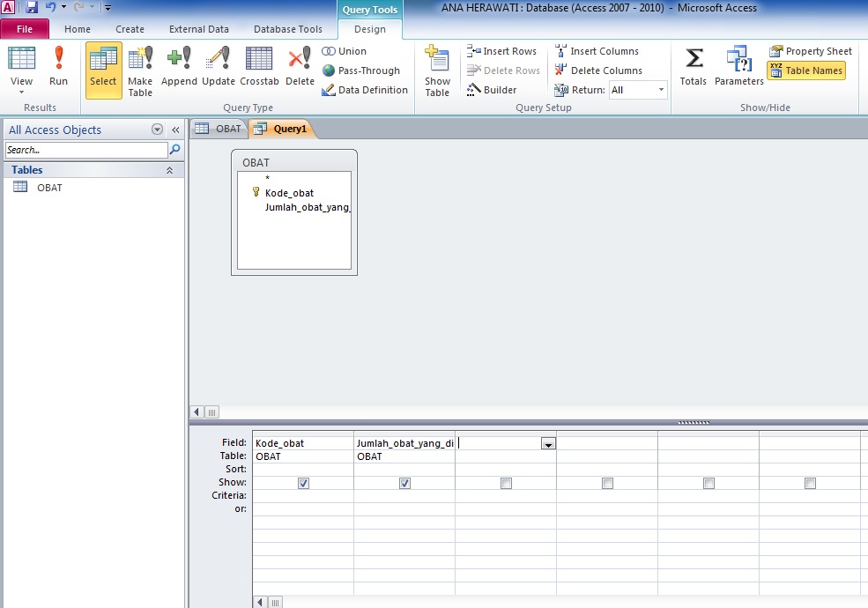Select the Make Table query type
This screenshot has width=868, height=608.
point(140,70)
